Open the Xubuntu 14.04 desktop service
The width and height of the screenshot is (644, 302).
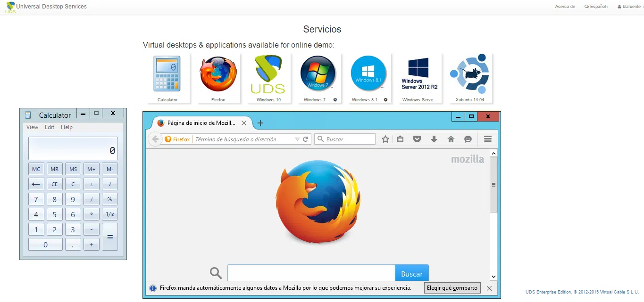469,74
